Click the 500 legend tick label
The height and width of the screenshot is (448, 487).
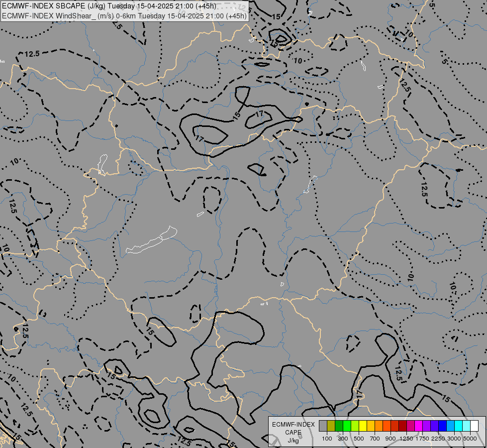(359, 439)
